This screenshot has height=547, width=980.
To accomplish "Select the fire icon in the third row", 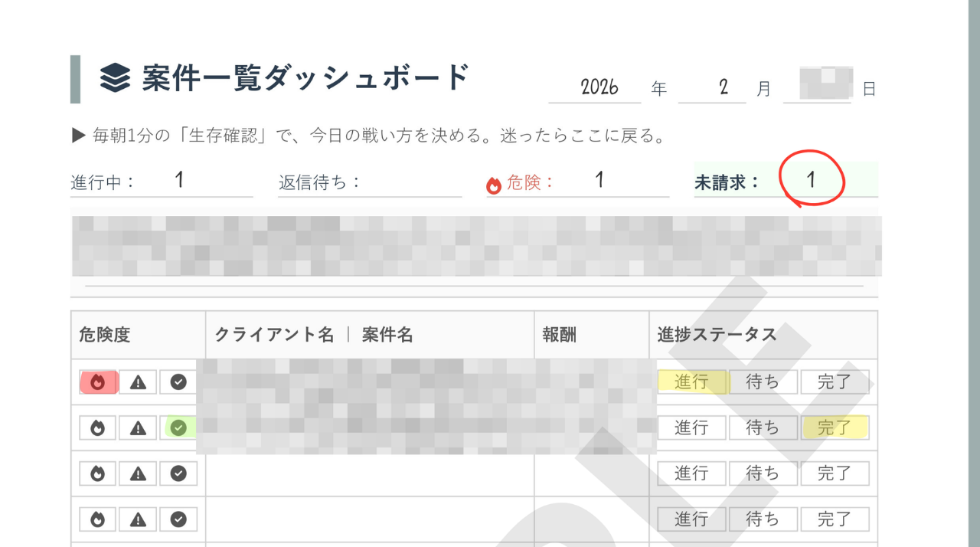I will 98,473.
